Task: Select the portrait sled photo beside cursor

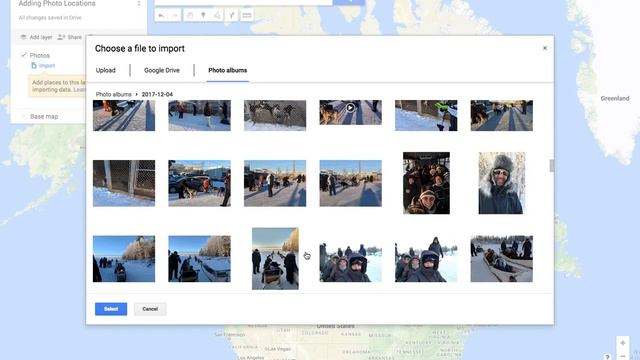Action: tap(275, 259)
